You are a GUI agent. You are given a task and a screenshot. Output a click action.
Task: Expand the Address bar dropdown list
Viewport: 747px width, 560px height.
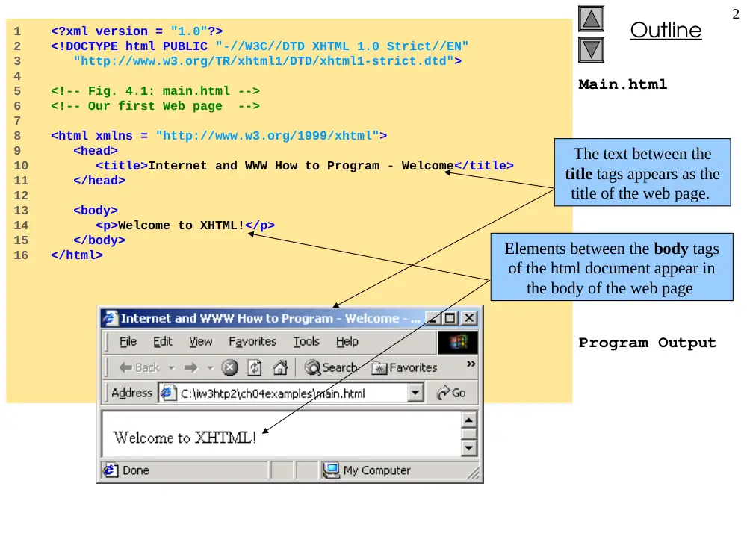[415, 393]
